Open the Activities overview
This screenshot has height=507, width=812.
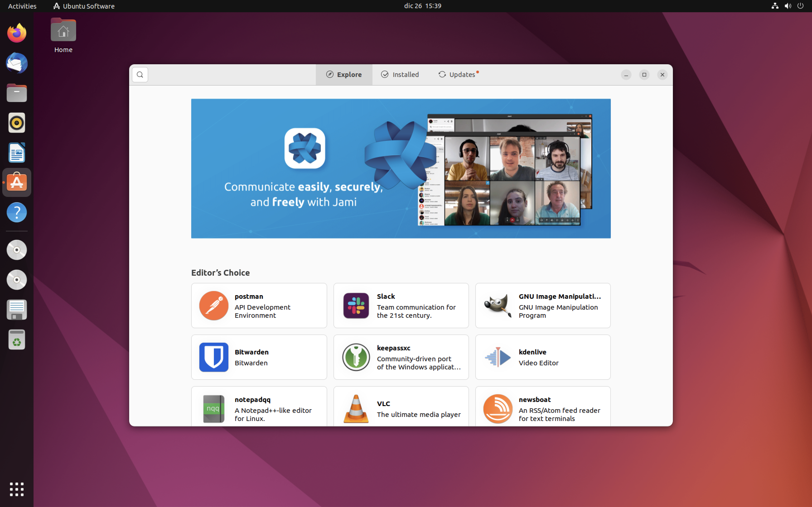22,6
